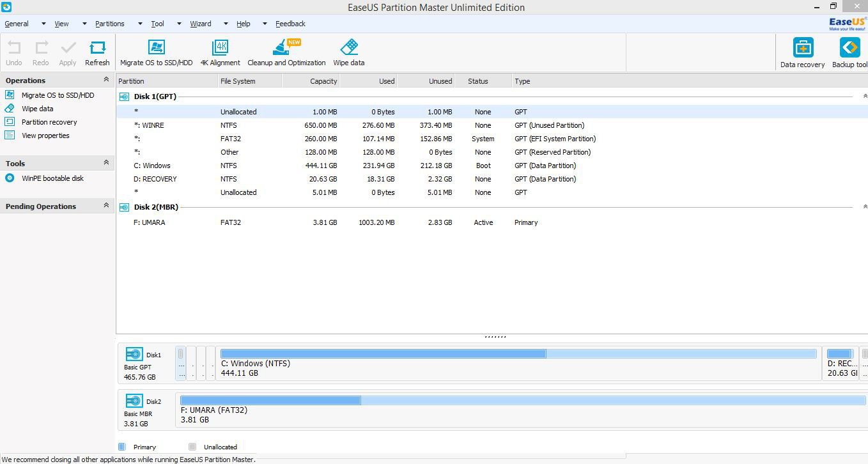Open the General menu
The image size is (868, 464).
(17, 24)
